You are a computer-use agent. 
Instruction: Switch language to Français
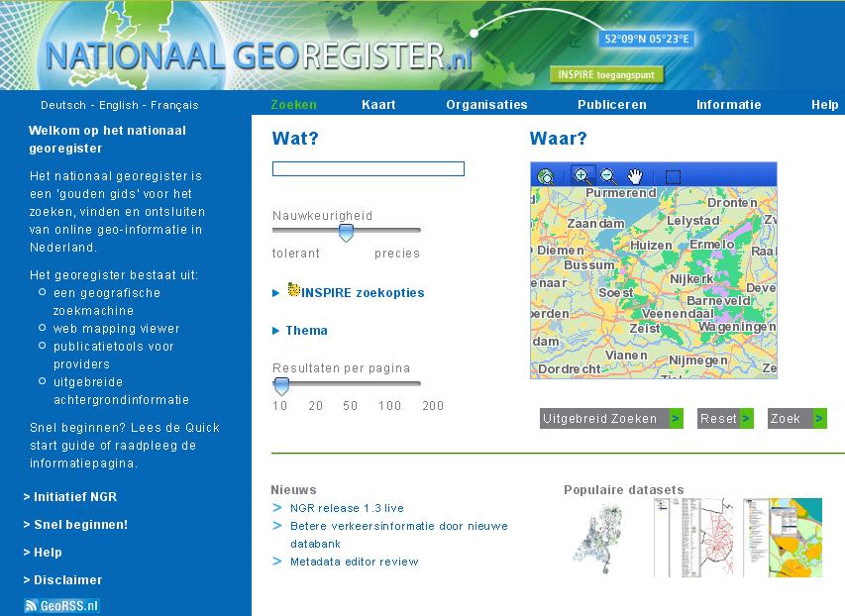pos(174,105)
